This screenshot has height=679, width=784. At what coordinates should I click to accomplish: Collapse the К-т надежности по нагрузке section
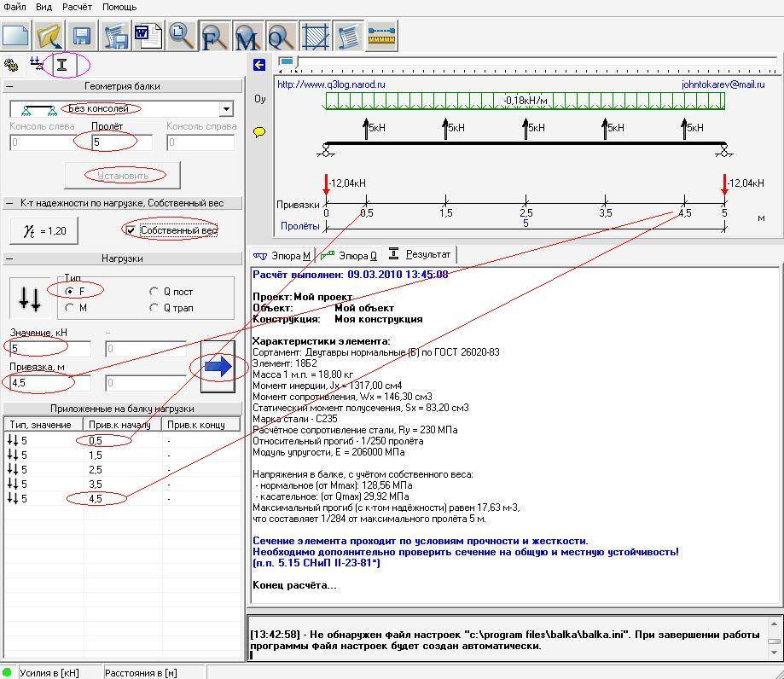click(x=9, y=204)
